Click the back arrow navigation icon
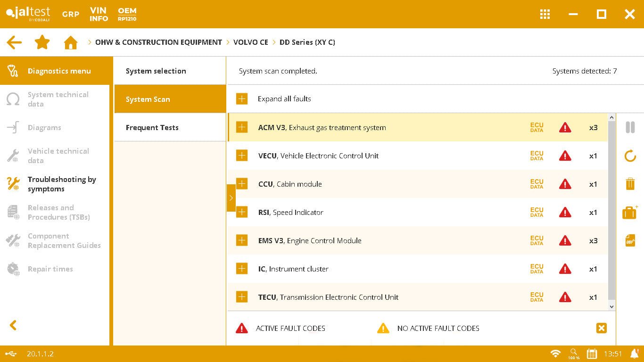 click(x=14, y=42)
